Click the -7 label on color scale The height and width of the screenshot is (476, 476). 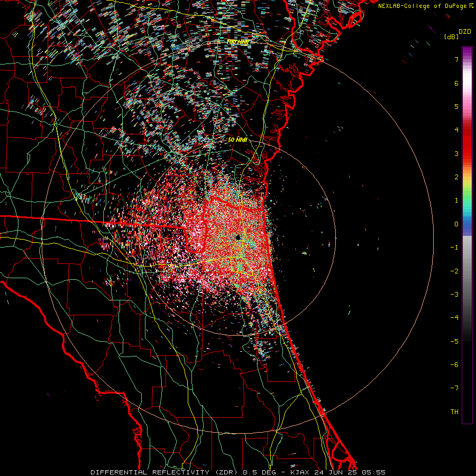(x=454, y=388)
